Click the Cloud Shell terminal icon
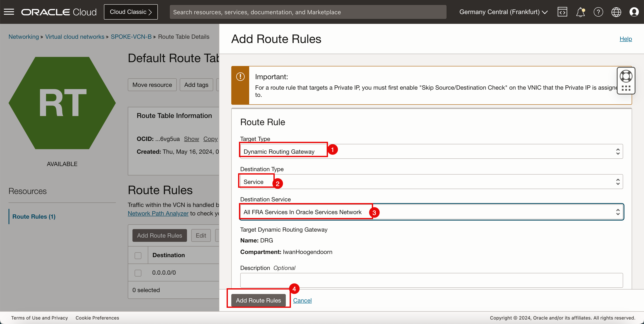 563,12
